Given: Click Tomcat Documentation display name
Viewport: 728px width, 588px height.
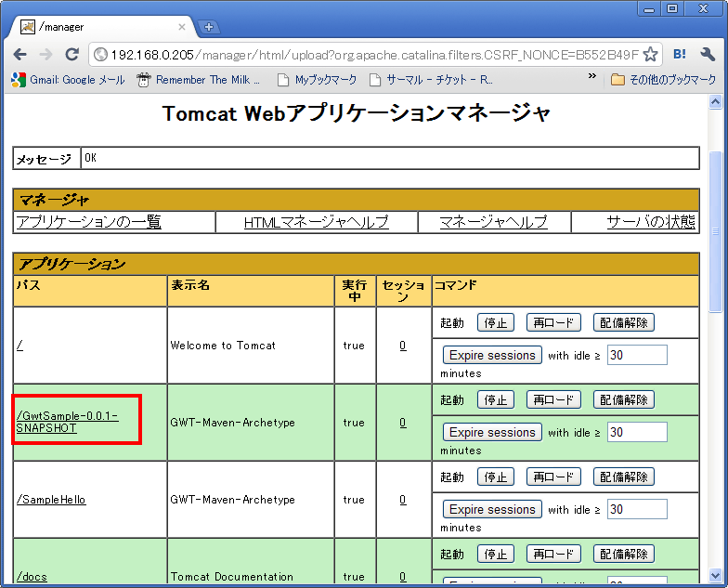Looking at the screenshot, I should (232, 577).
